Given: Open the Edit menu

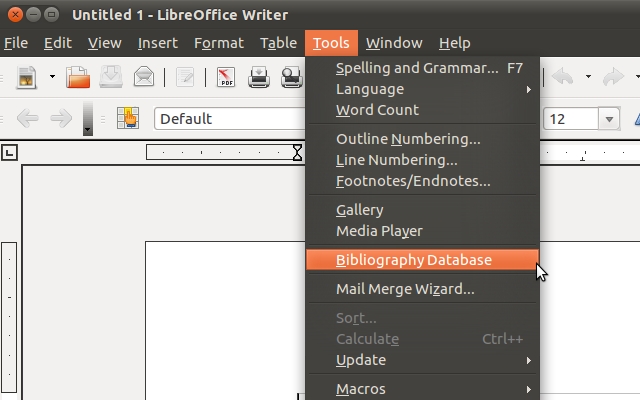Looking at the screenshot, I should pyautogui.click(x=58, y=43).
